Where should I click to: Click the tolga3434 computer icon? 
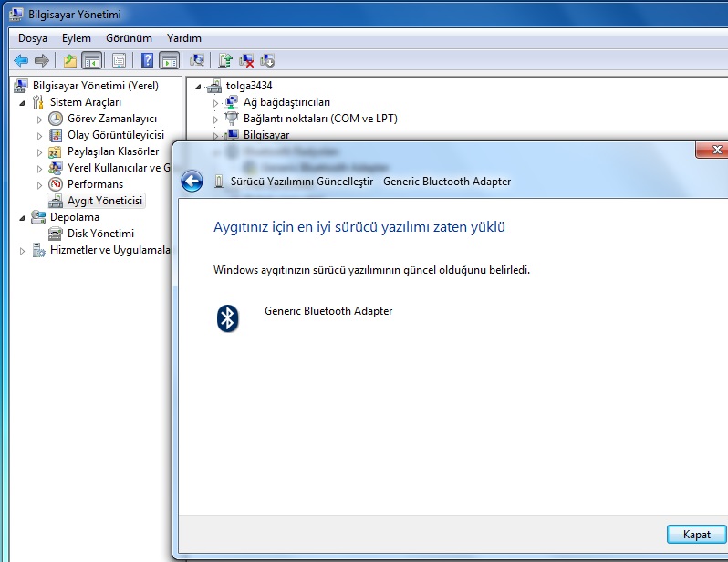(214, 86)
